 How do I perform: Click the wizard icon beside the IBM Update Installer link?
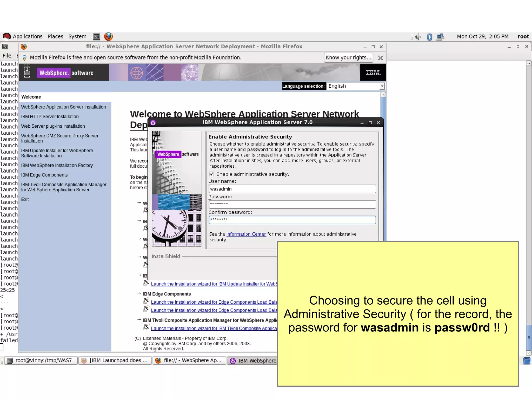pos(147,282)
